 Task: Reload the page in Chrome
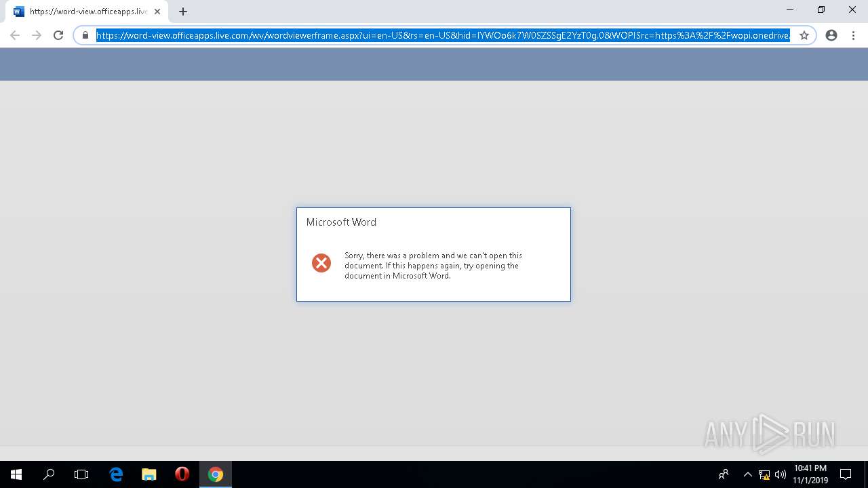pyautogui.click(x=58, y=35)
